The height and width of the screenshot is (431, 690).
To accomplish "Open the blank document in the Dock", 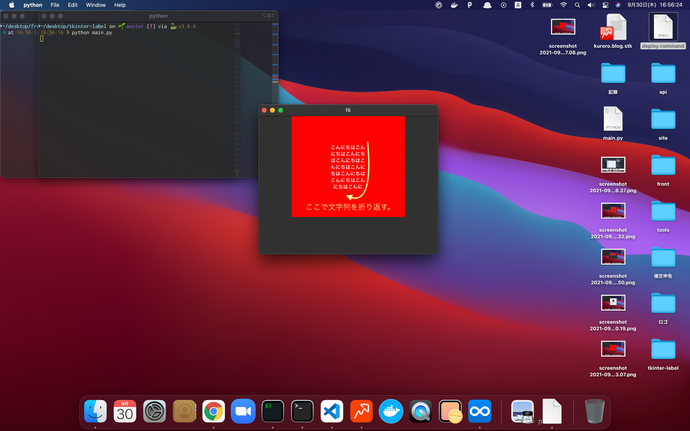I will [x=552, y=411].
